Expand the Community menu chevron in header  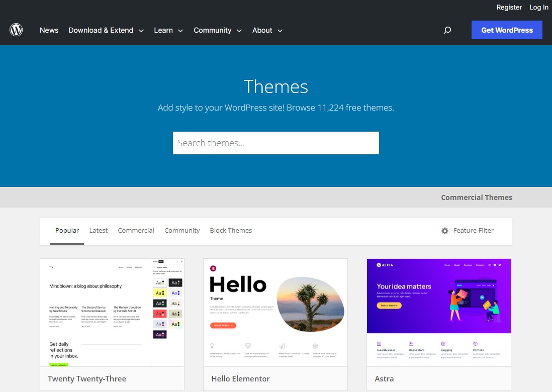coord(239,31)
